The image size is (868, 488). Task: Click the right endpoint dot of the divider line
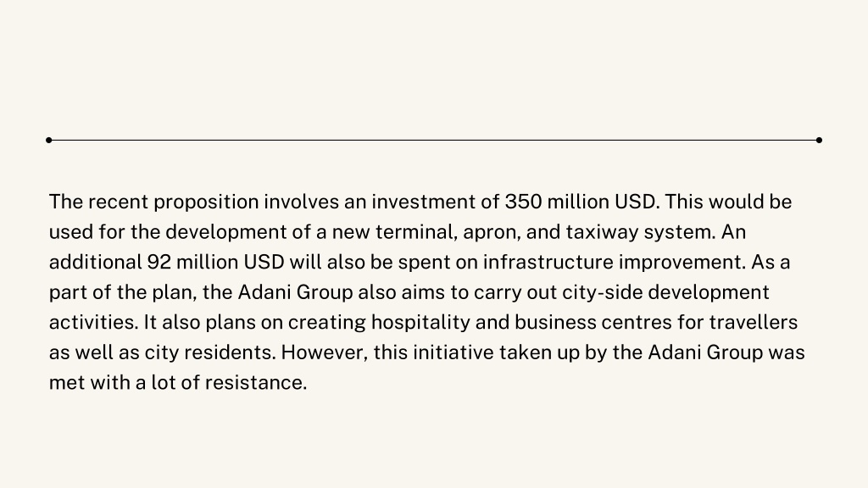tap(819, 140)
